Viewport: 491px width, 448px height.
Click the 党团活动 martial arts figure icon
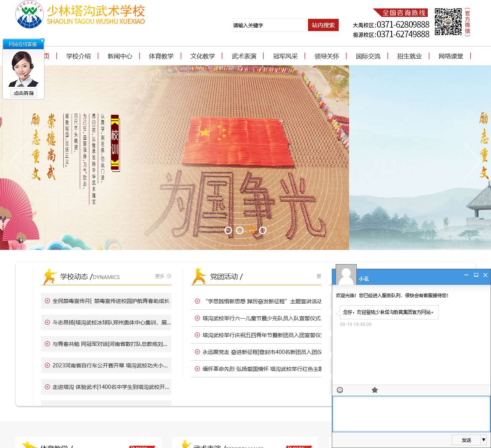click(199, 276)
